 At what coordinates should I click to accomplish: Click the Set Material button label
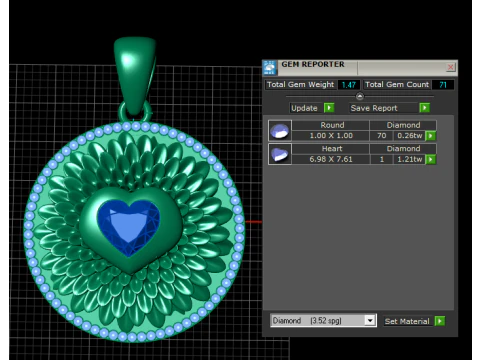tap(407, 321)
